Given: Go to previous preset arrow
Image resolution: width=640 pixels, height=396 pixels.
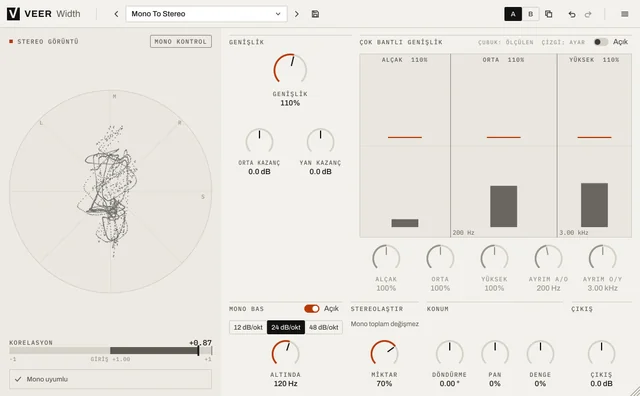Looking at the screenshot, I should point(116,14).
